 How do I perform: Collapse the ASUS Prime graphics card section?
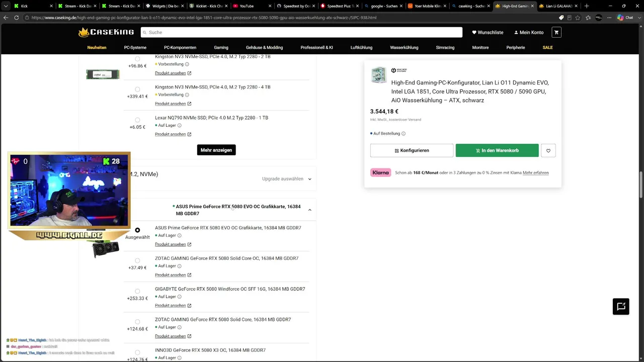[x=309, y=210]
